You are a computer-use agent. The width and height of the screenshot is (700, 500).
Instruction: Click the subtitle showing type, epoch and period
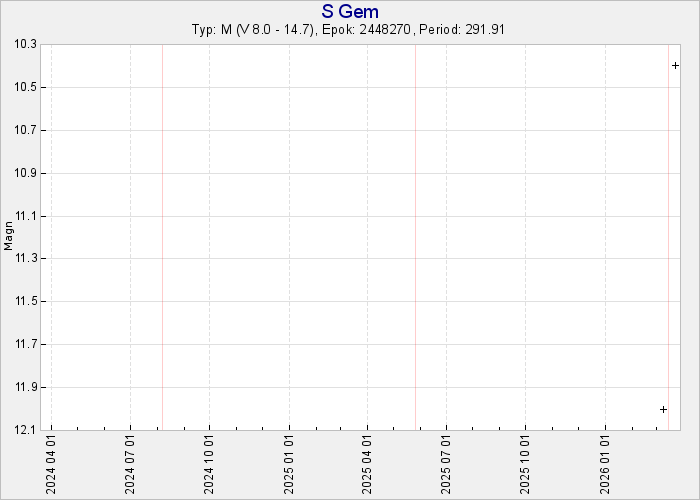pos(349,29)
